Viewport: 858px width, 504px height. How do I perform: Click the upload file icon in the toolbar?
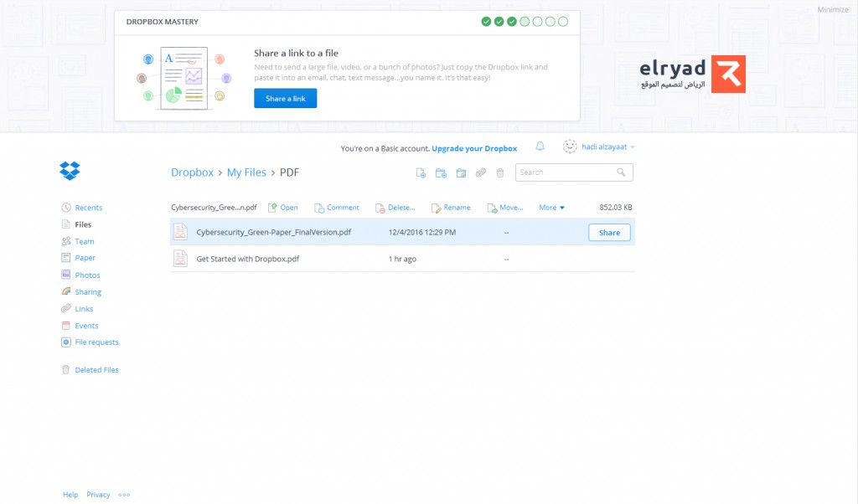tap(421, 173)
